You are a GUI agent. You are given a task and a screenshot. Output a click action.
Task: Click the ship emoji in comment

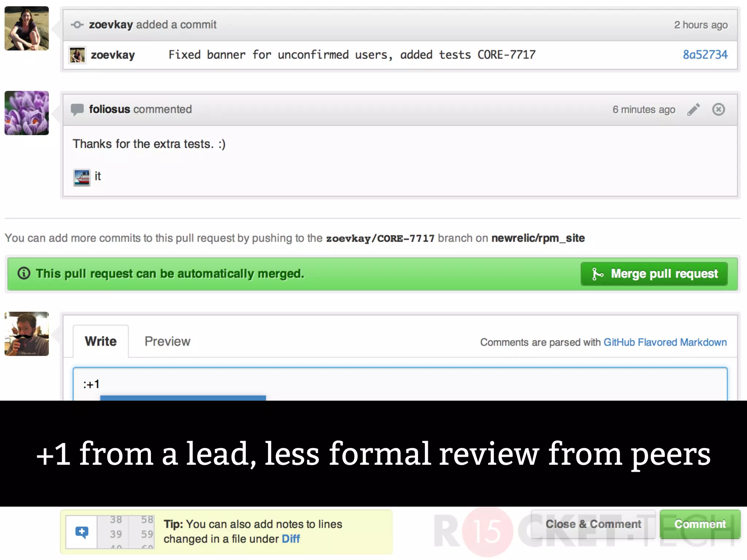(82, 178)
